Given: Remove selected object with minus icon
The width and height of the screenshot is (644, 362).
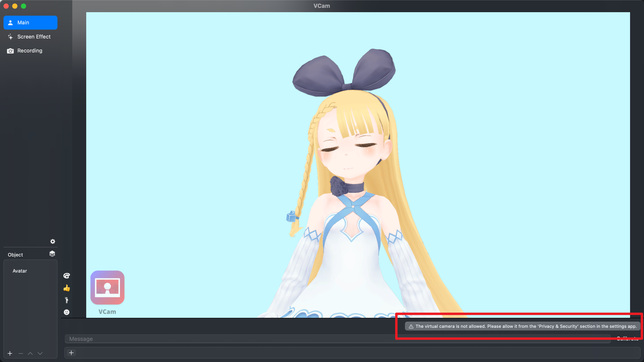Looking at the screenshot, I should pyautogui.click(x=21, y=353).
